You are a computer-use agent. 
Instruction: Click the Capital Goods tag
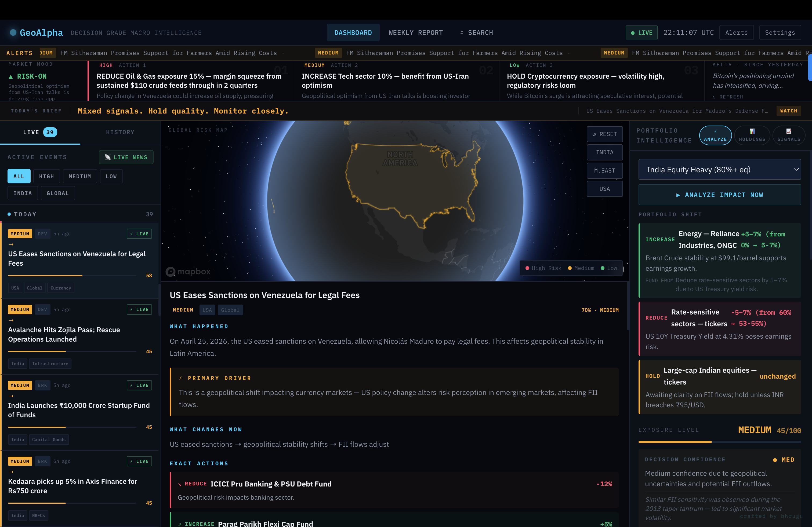[x=49, y=440]
